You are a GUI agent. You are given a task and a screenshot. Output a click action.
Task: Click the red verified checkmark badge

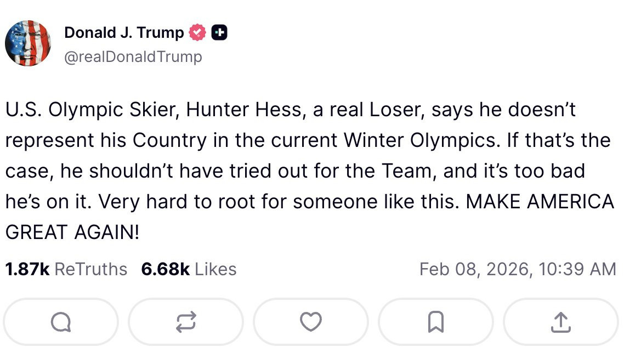[197, 33]
